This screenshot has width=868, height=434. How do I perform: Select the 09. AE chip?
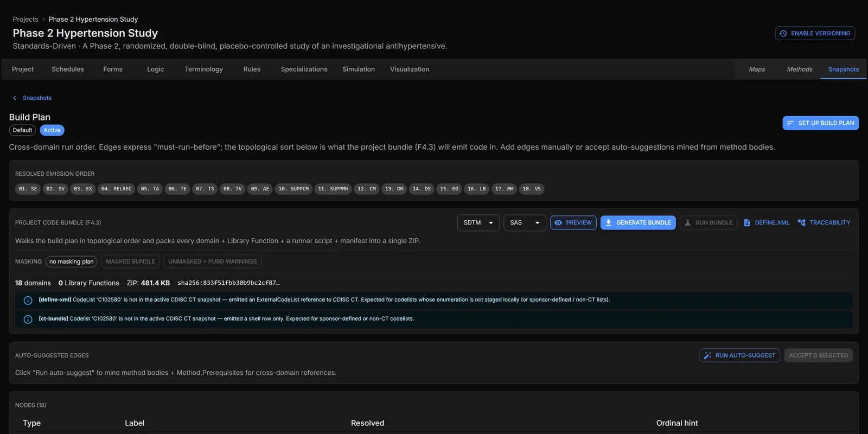(260, 189)
